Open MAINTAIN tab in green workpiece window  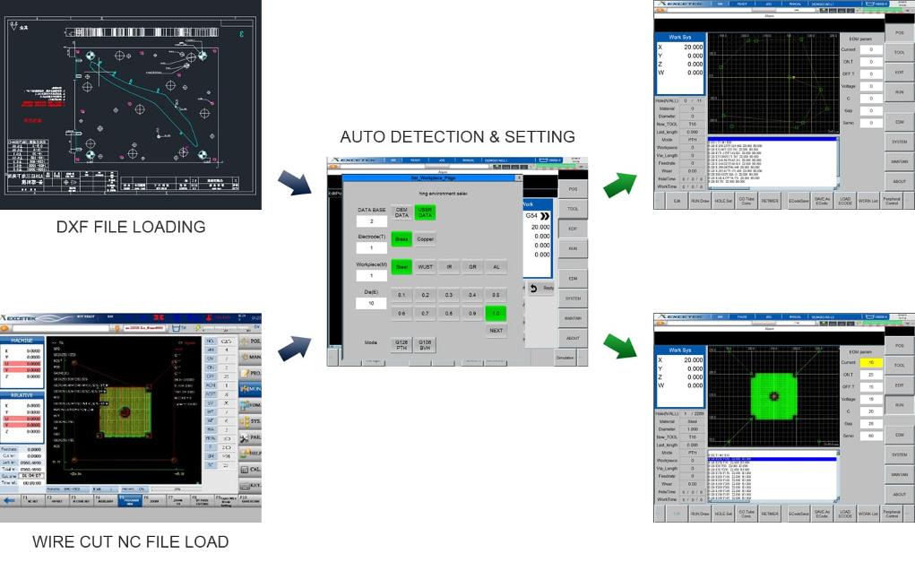[x=899, y=475]
